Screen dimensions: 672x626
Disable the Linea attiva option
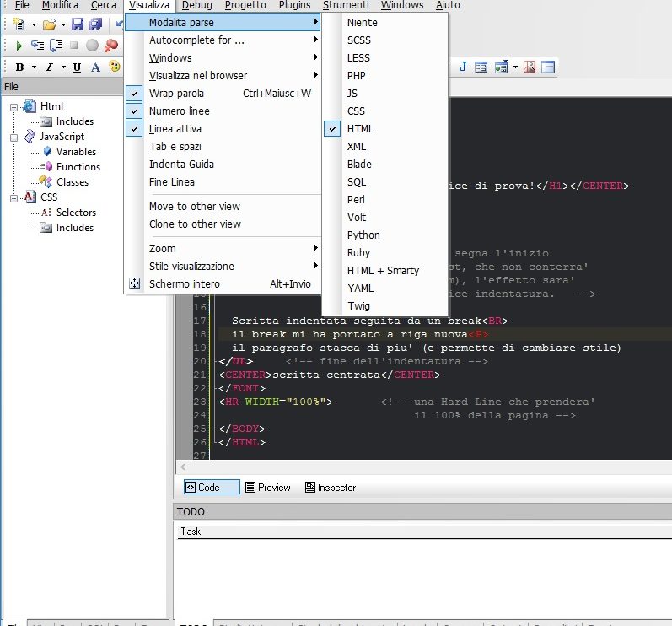pos(175,129)
